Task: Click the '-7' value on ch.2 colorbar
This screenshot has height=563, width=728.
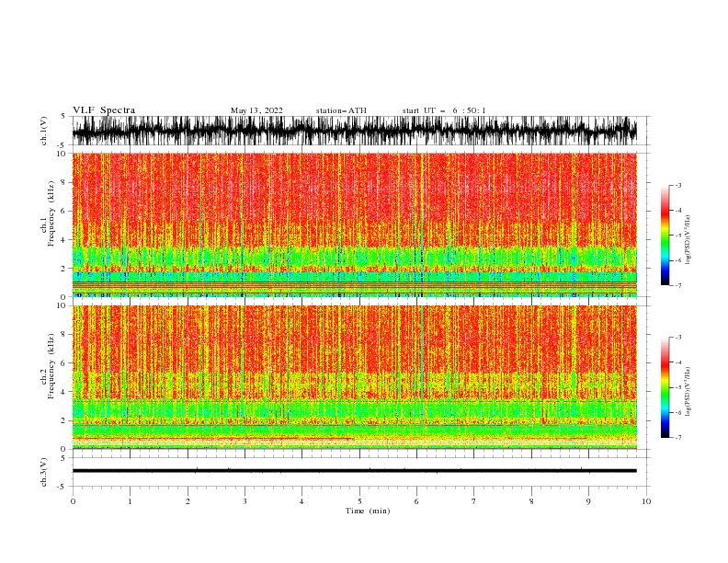Action: click(x=677, y=438)
